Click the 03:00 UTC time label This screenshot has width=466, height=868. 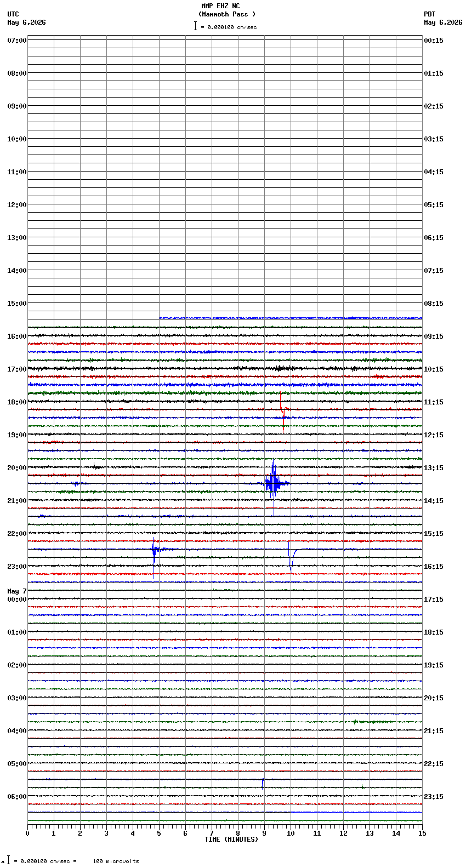17,698
